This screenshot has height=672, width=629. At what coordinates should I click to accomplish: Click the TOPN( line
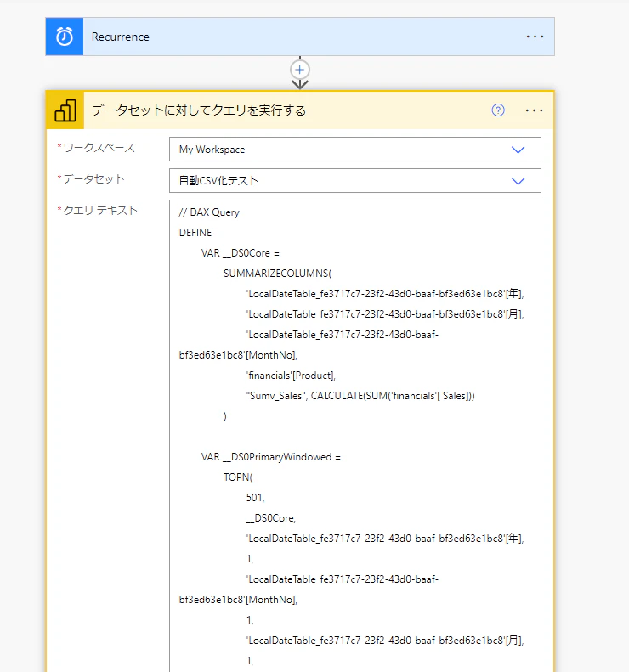point(238,477)
